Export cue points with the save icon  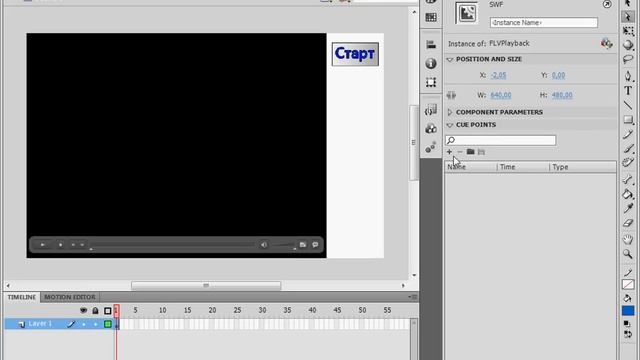tap(482, 152)
